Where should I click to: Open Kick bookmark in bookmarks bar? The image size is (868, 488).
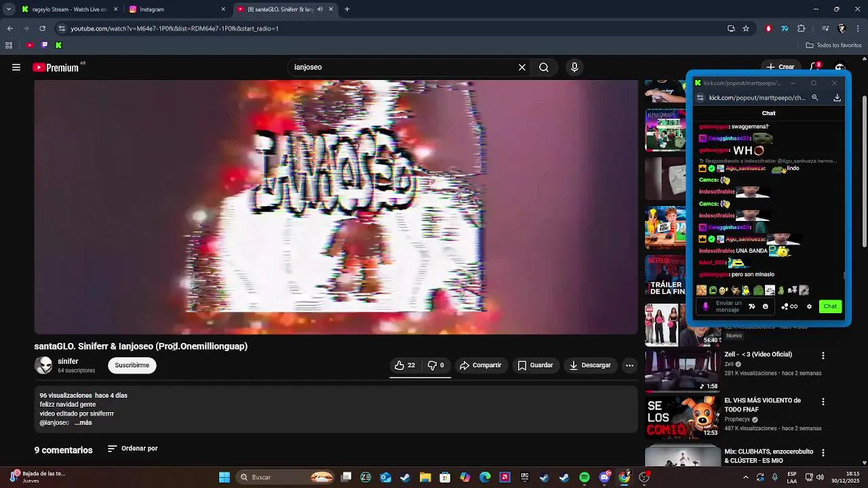tap(59, 45)
